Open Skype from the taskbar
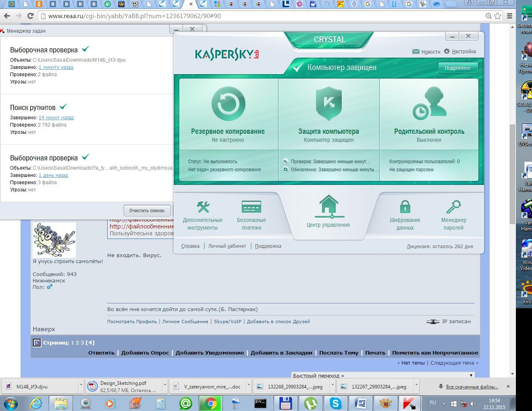Viewport: 532px width, 411px height. click(x=335, y=403)
